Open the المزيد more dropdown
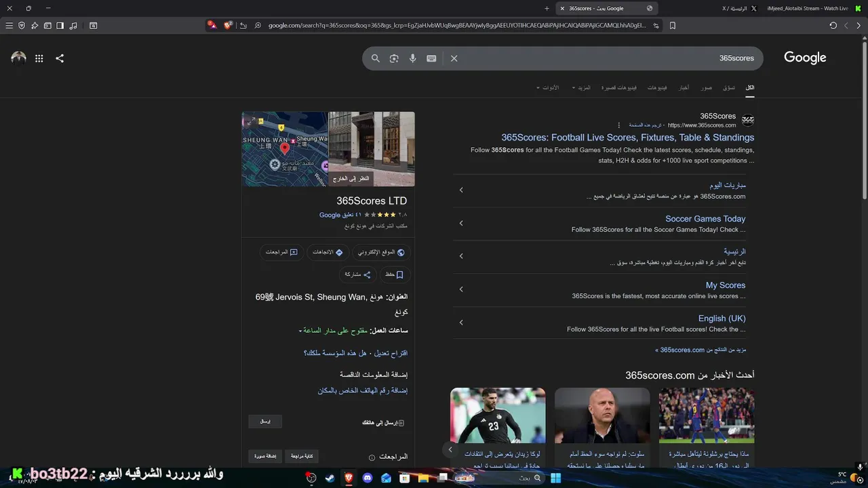Image resolution: width=868 pixels, height=488 pixels. click(x=581, y=87)
